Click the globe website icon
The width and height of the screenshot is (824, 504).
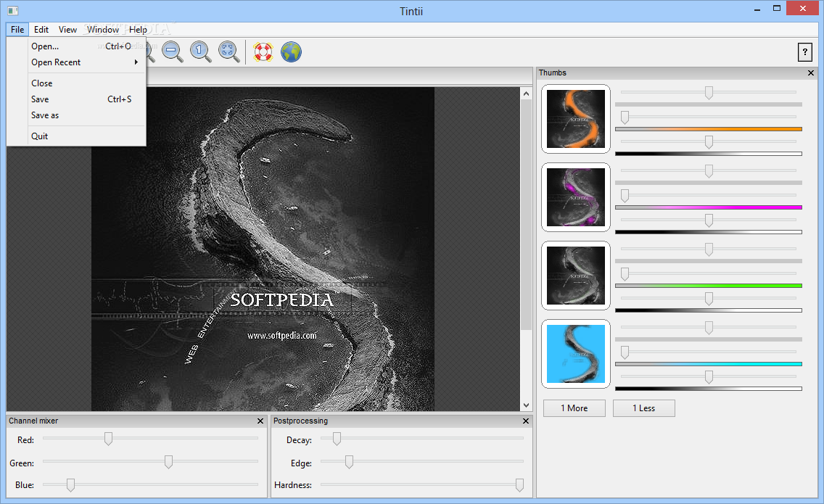point(291,51)
